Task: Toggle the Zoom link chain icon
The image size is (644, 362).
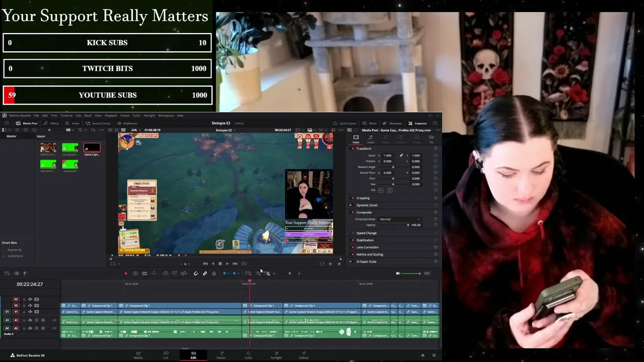Action: pos(401,156)
